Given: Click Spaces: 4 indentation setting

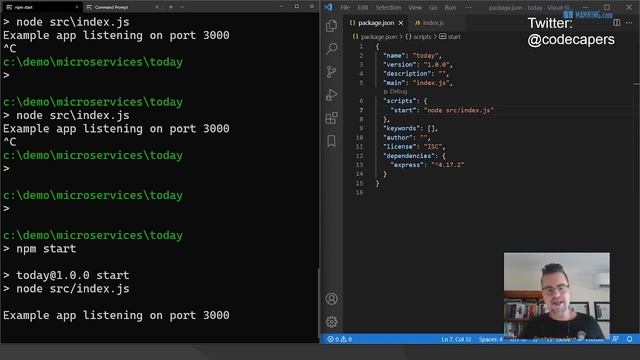Looking at the screenshot, I should [x=490, y=339].
